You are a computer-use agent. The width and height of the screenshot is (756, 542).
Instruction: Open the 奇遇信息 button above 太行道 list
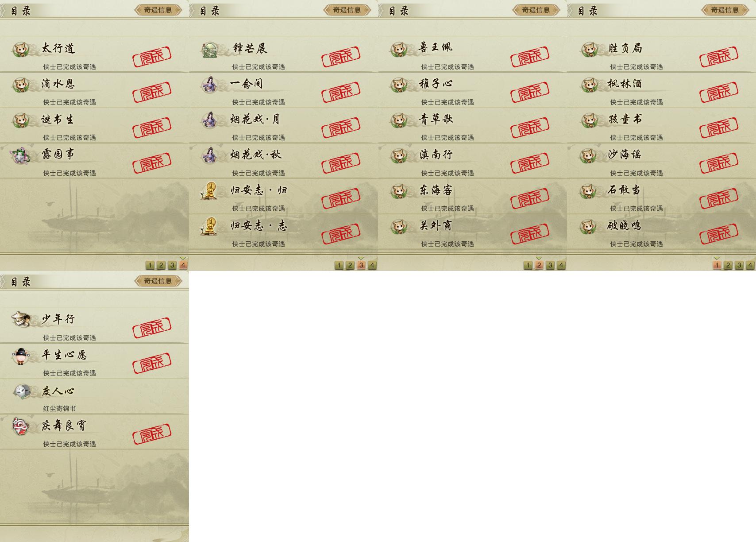pos(158,10)
